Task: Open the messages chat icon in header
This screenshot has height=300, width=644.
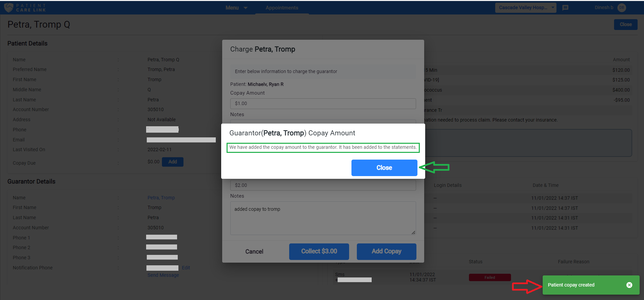Action: tap(566, 7)
